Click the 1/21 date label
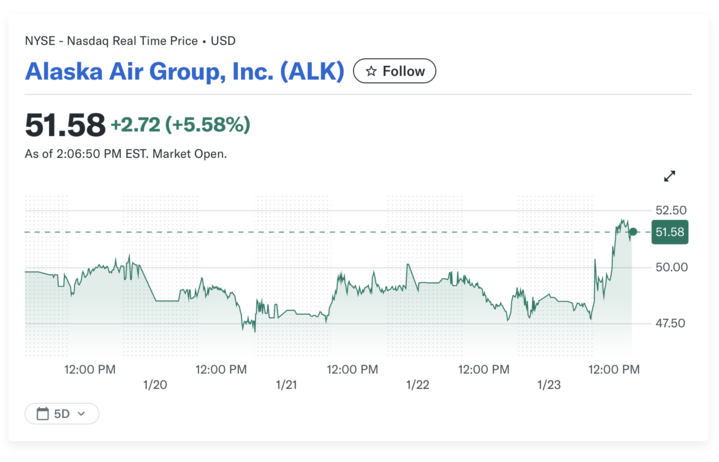The image size is (719, 462). point(286,385)
